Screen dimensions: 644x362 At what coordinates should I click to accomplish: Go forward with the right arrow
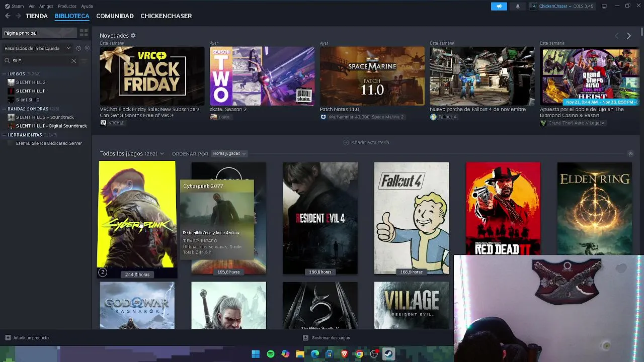[x=19, y=16]
